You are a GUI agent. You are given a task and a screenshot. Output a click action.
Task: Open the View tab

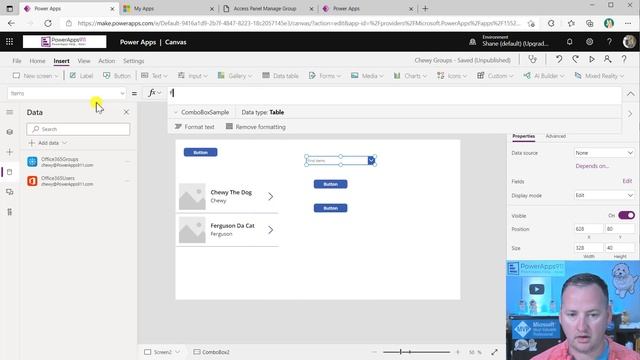84,61
